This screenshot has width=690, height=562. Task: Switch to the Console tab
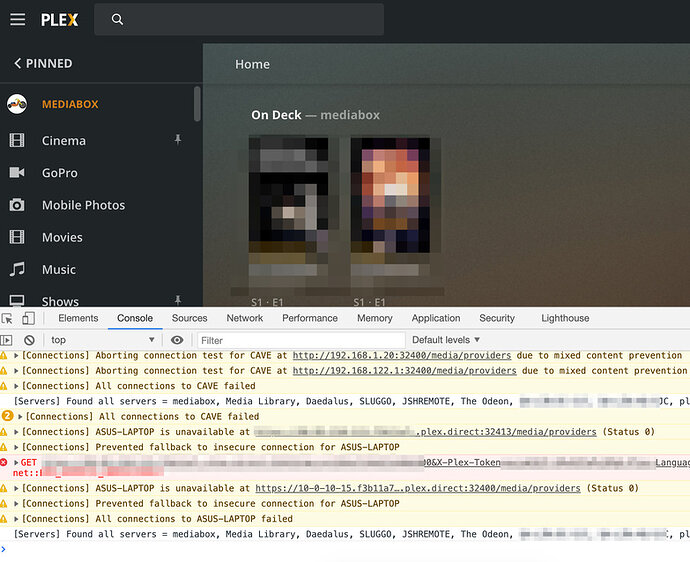pyautogui.click(x=135, y=318)
